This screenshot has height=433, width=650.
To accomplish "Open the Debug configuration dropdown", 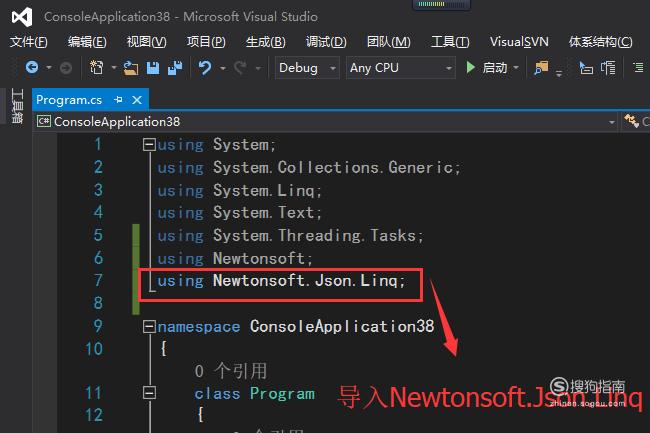I will pos(307,68).
